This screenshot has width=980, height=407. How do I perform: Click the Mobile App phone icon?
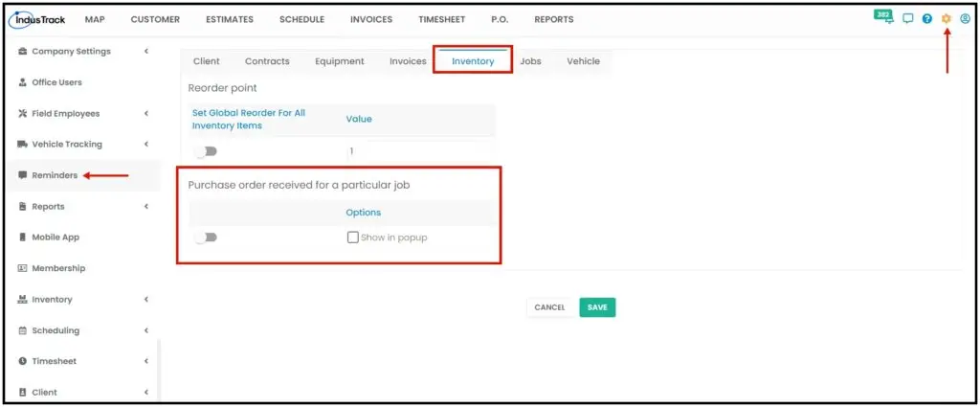click(x=23, y=237)
